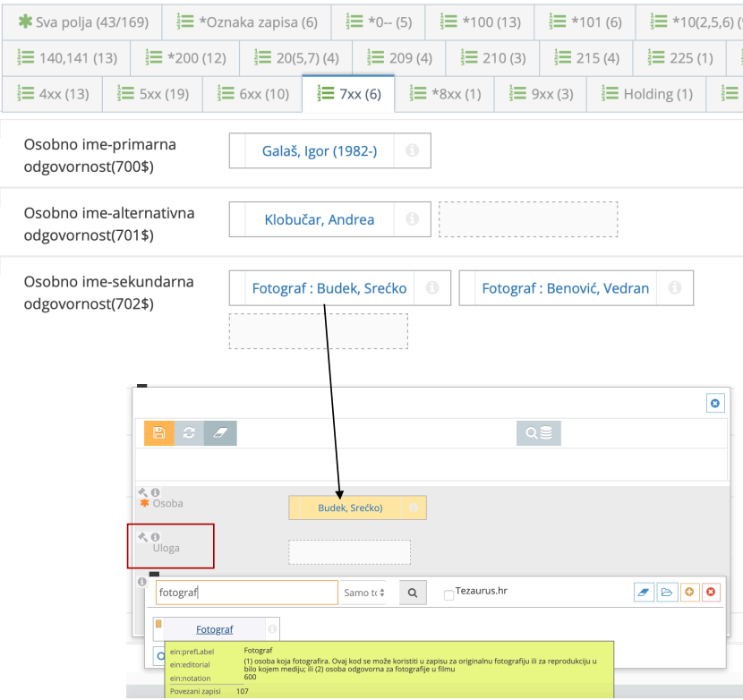Switch to the 6xx tab
The height and width of the screenshot is (700, 743).
(x=259, y=93)
